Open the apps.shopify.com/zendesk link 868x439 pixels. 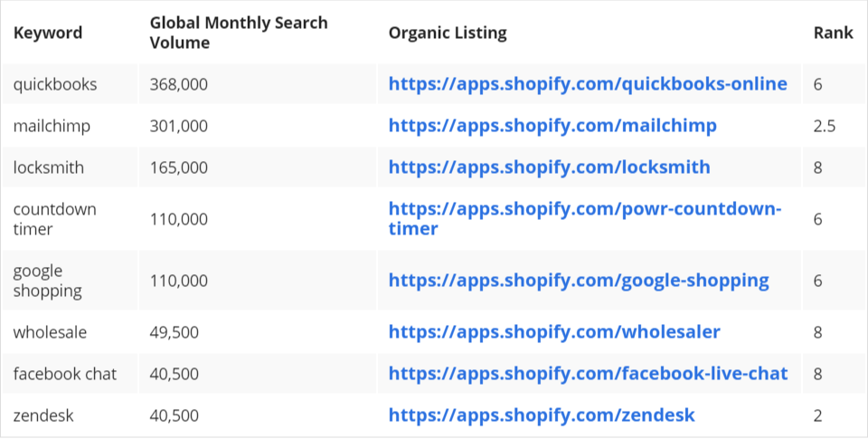pyautogui.click(x=542, y=415)
